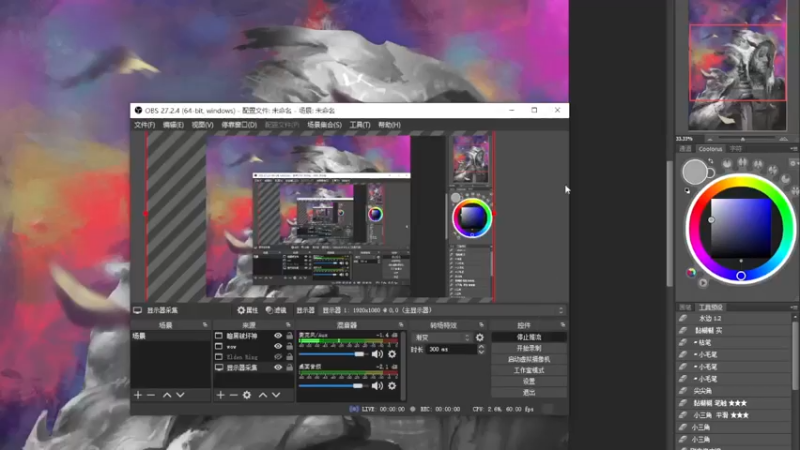The image size is (800, 450).
Task: Click the transition duration field showing 300 ms
Action: (451, 349)
